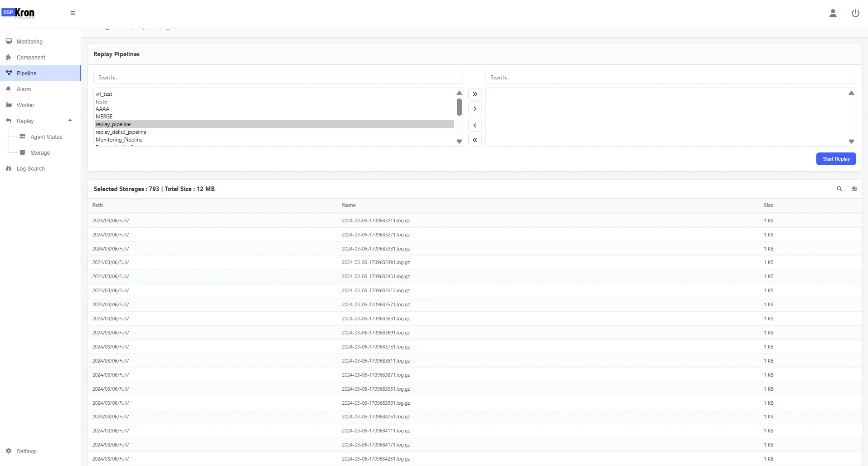Collapse the Replay sidebar group
Screen dimensions: 868x466
(40, 121)
